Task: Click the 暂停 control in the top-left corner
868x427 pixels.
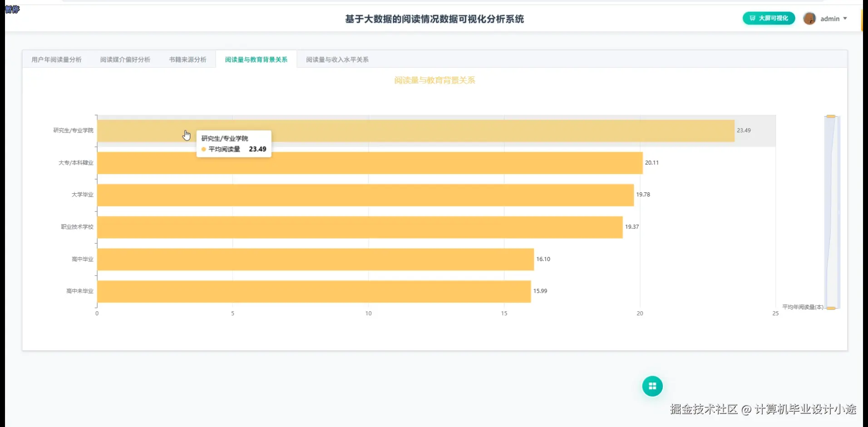Action: 12,10
